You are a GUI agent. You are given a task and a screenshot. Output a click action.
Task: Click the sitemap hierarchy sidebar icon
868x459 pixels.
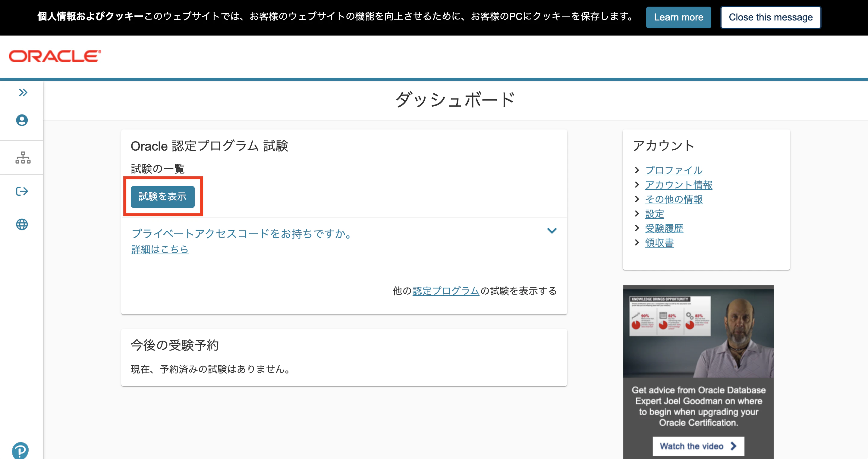(23, 158)
